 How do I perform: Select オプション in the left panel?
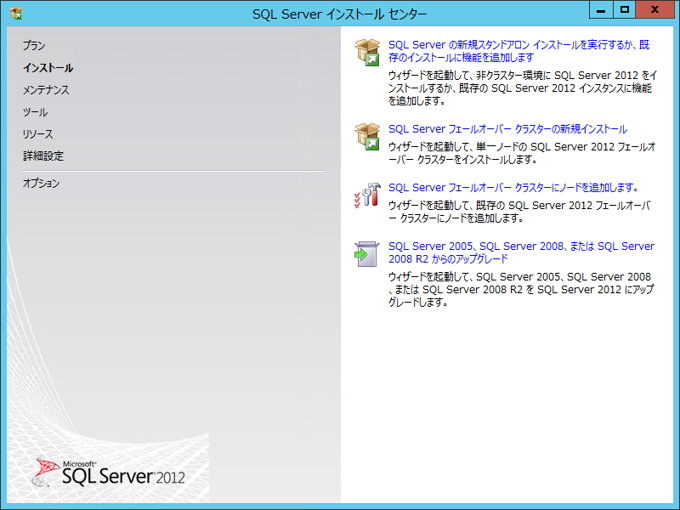41,183
